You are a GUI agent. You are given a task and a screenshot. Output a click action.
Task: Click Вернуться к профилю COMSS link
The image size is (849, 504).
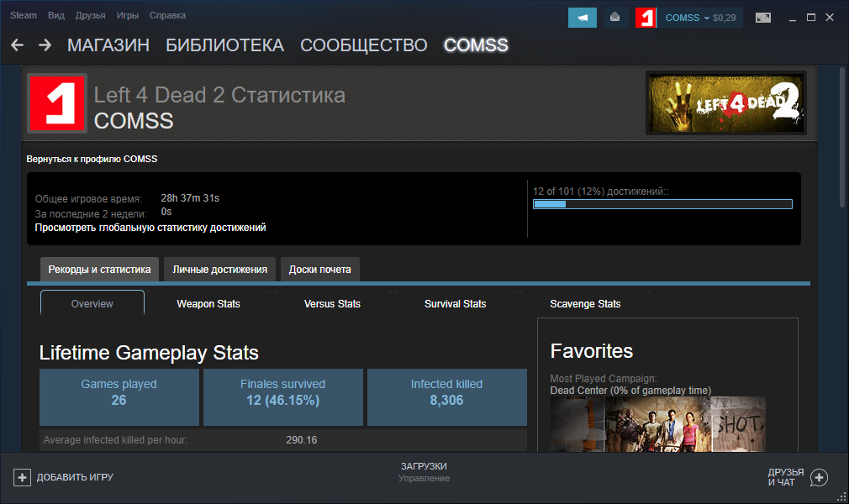tap(92, 159)
